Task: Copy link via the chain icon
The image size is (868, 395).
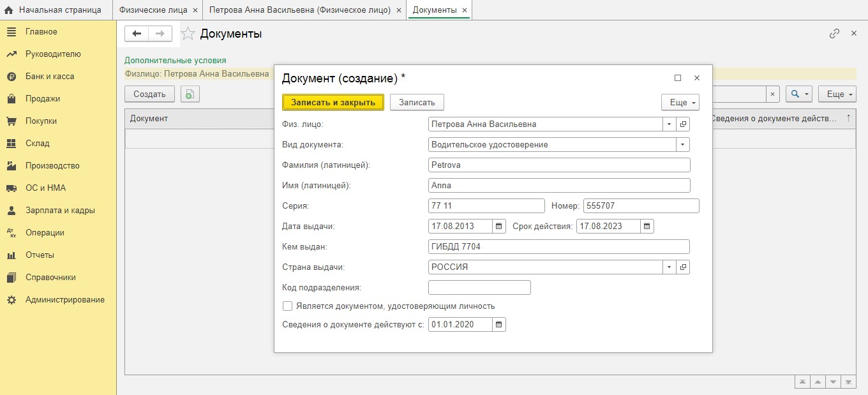Action: tap(834, 34)
